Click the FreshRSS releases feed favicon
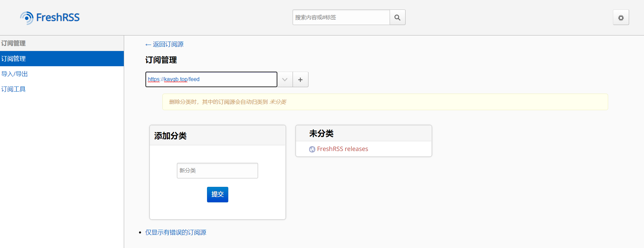 click(x=312, y=149)
